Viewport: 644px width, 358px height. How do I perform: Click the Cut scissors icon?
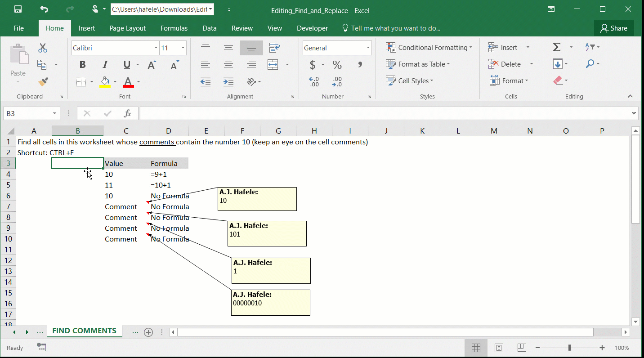point(43,48)
